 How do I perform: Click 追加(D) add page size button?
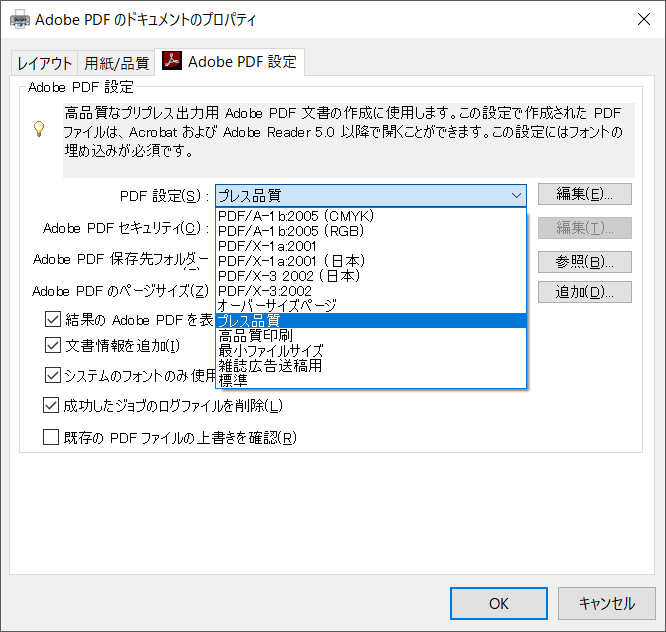point(584,292)
